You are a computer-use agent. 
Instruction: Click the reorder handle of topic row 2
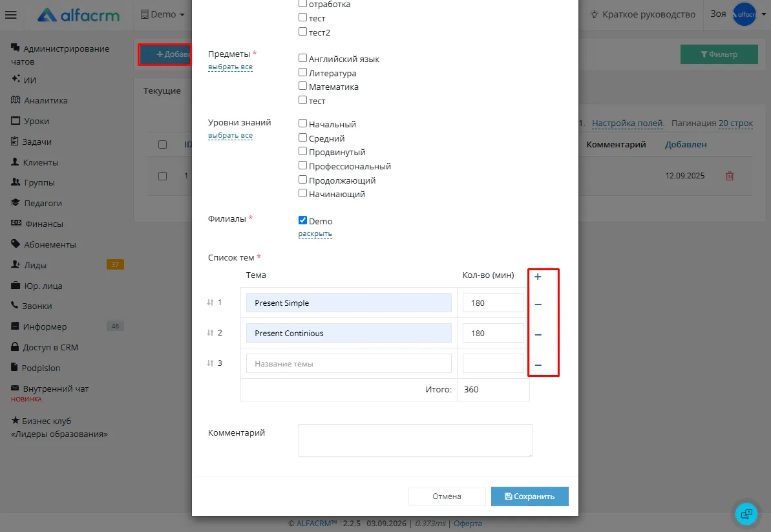pos(210,333)
